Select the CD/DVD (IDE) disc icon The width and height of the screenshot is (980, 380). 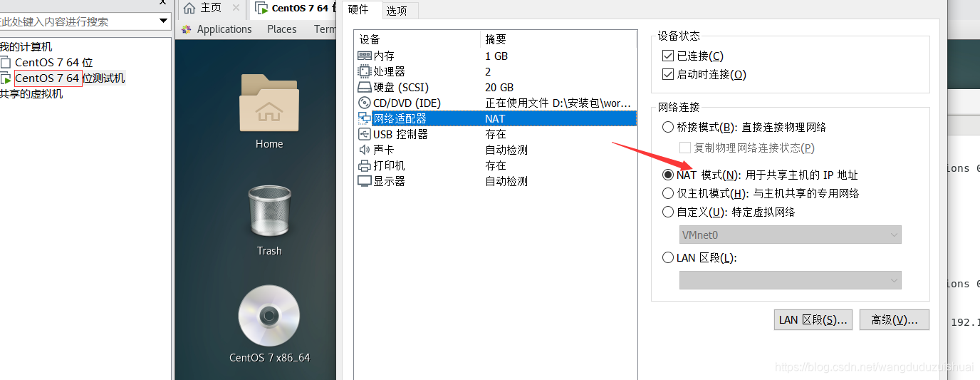[364, 103]
